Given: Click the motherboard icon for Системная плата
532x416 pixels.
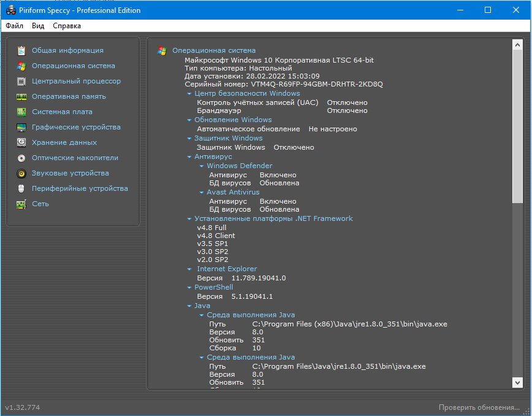Looking at the screenshot, I should click(x=21, y=112).
